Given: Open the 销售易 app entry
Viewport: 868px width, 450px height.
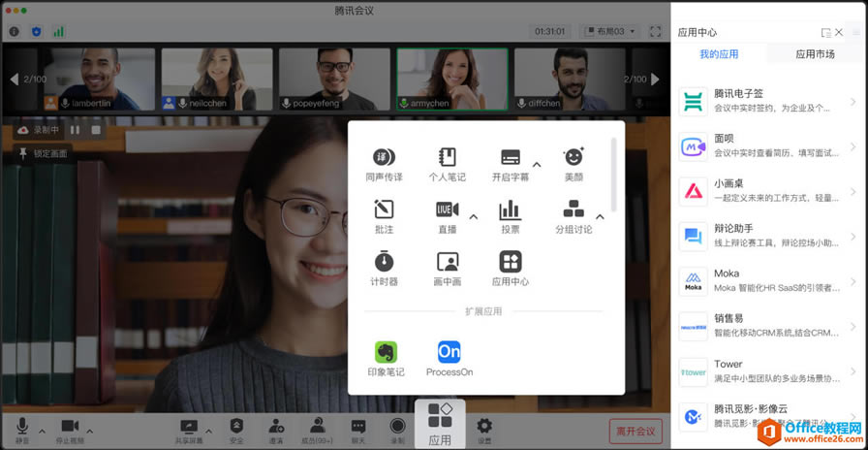Looking at the screenshot, I should (x=769, y=327).
